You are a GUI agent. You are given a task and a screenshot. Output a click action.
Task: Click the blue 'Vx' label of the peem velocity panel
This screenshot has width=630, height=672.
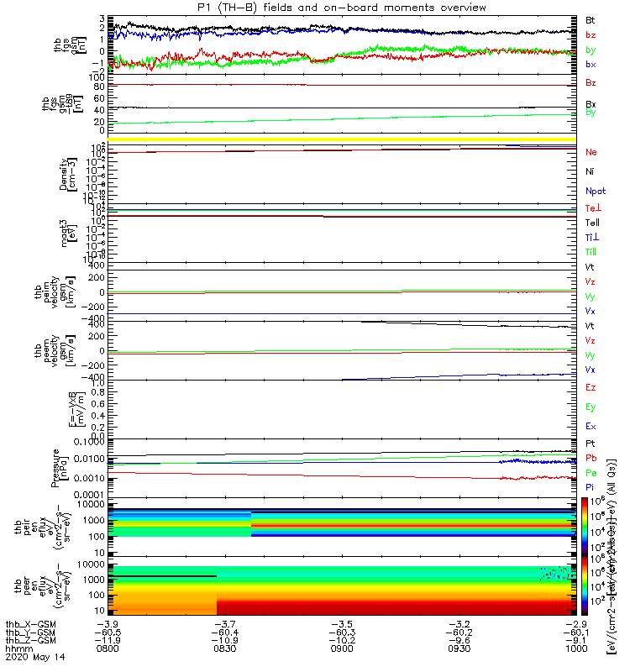point(591,370)
